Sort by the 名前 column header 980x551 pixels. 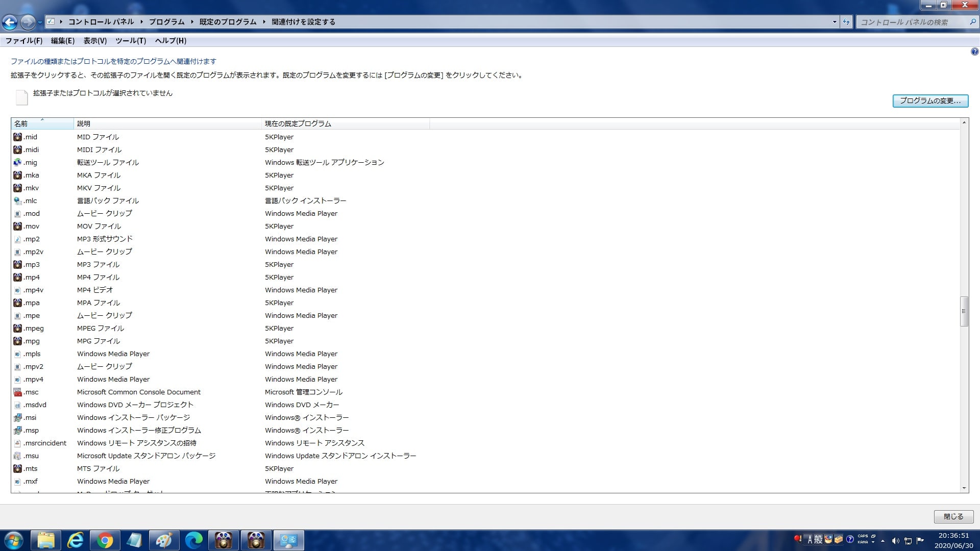(42, 123)
